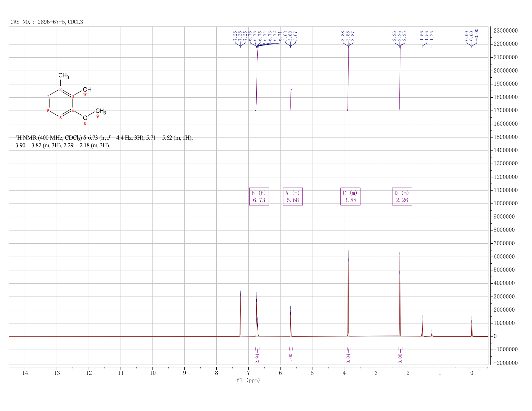Viewport: 532px width, 411px height.
Task: Click the second report line starting 3.90
Action: (x=63, y=146)
